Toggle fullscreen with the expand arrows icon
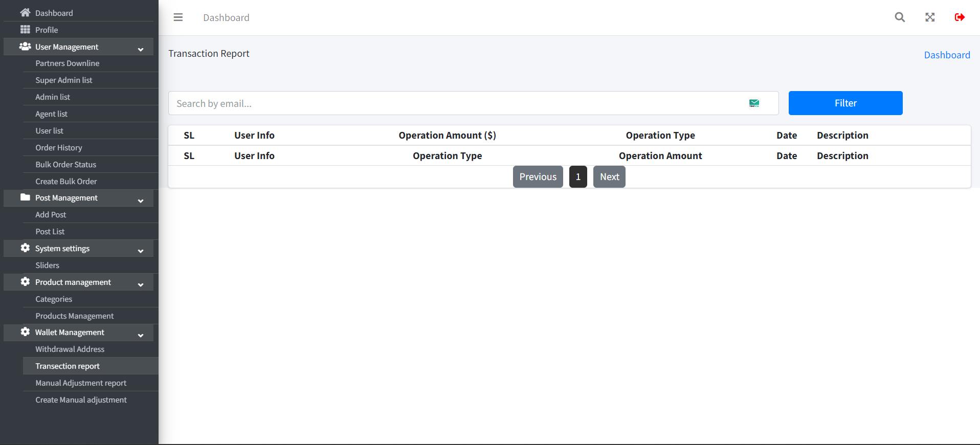 click(x=930, y=17)
